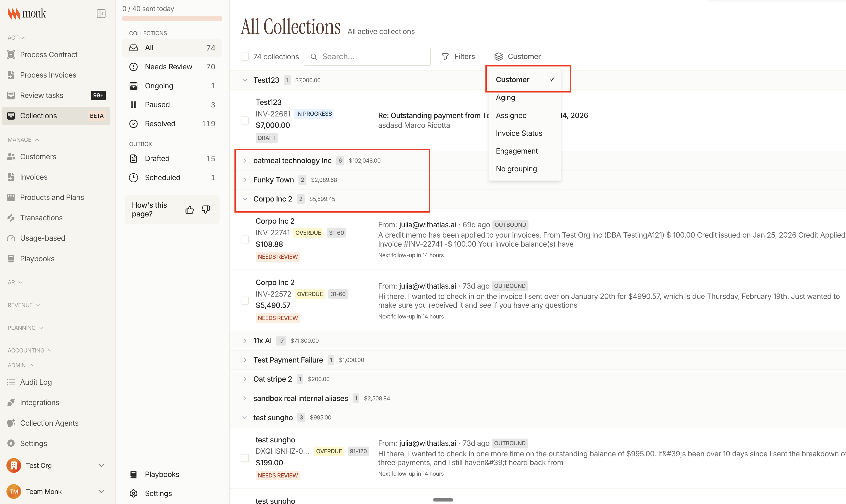Viewport: 846px width, 504px height.
Task: Choose Aging grouping option
Action: (506, 97)
